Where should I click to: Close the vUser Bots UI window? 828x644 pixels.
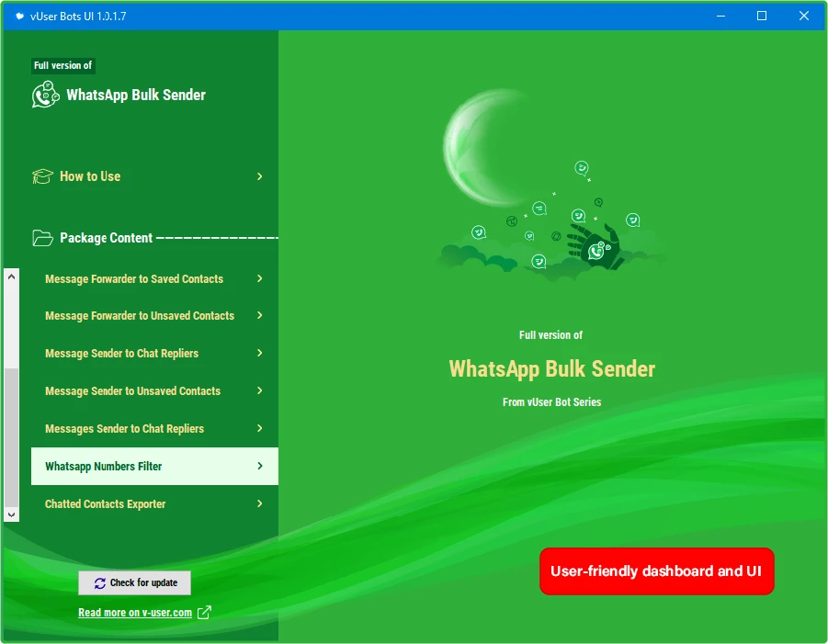coord(804,16)
